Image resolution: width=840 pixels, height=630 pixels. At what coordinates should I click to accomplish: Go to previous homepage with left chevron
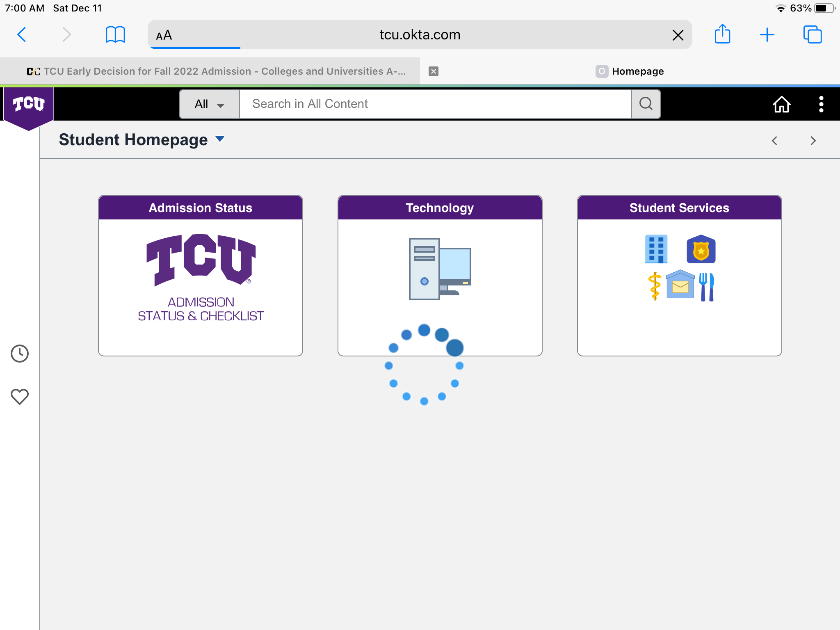pos(774,141)
